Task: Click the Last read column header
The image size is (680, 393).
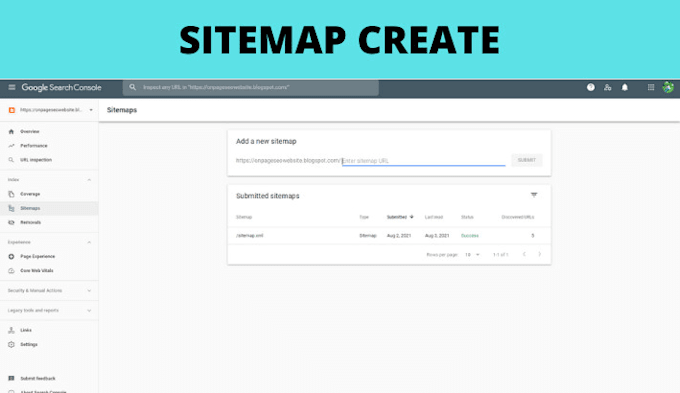Action: point(434,217)
